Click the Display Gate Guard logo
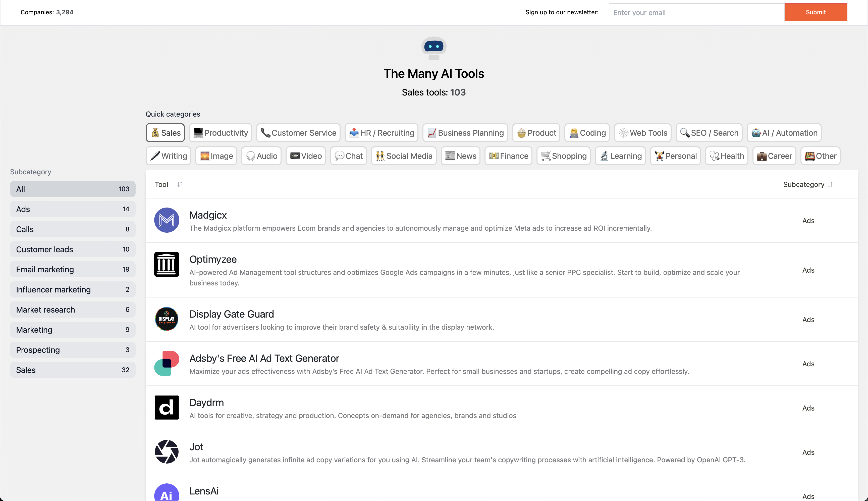 167,319
